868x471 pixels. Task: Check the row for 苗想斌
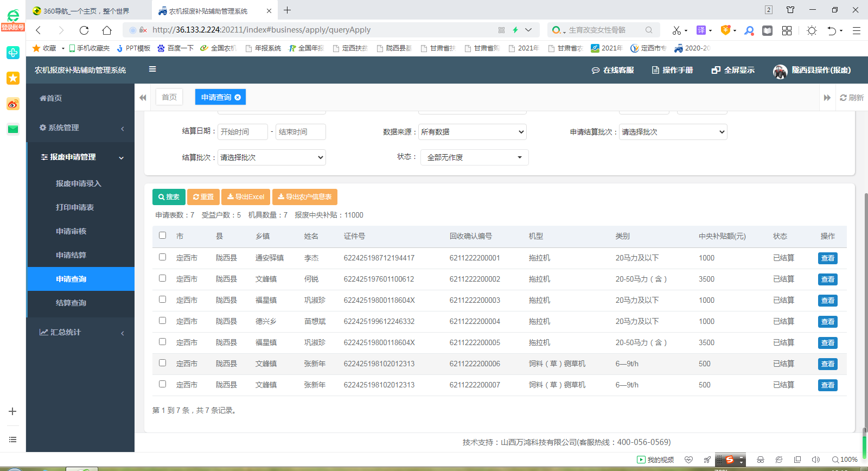click(162, 321)
